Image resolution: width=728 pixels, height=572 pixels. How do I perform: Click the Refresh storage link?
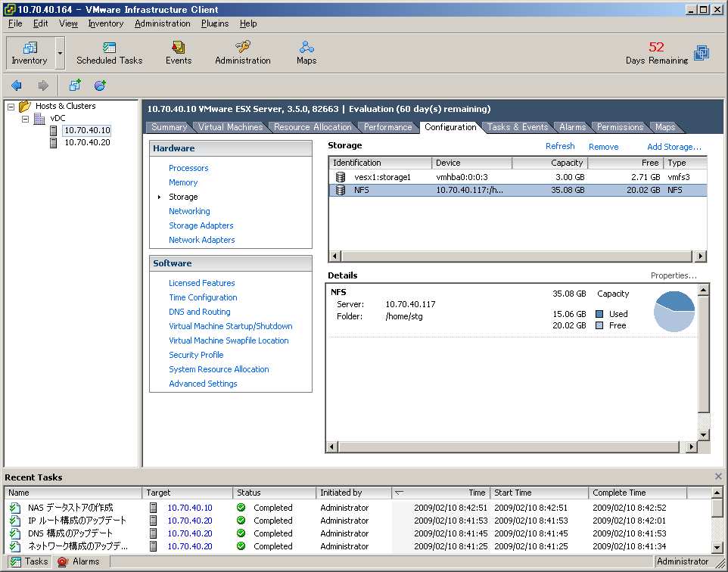pos(560,146)
